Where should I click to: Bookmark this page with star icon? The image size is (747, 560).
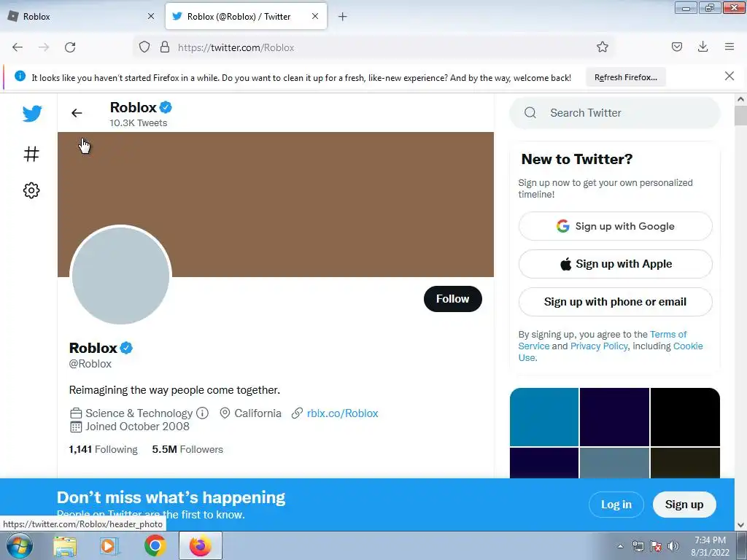(602, 47)
